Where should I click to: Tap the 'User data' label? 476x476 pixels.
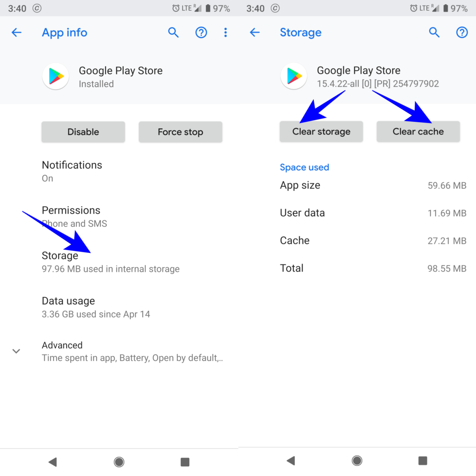(302, 213)
